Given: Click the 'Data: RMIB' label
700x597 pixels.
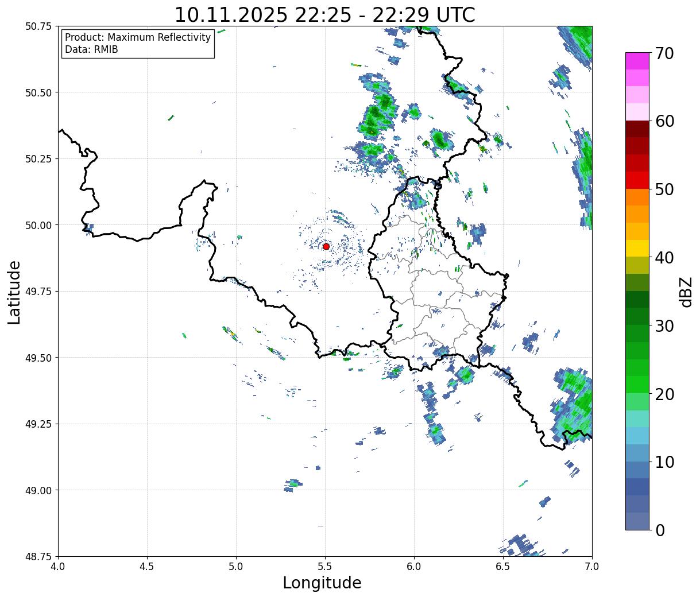Looking at the screenshot, I should (91, 49).
